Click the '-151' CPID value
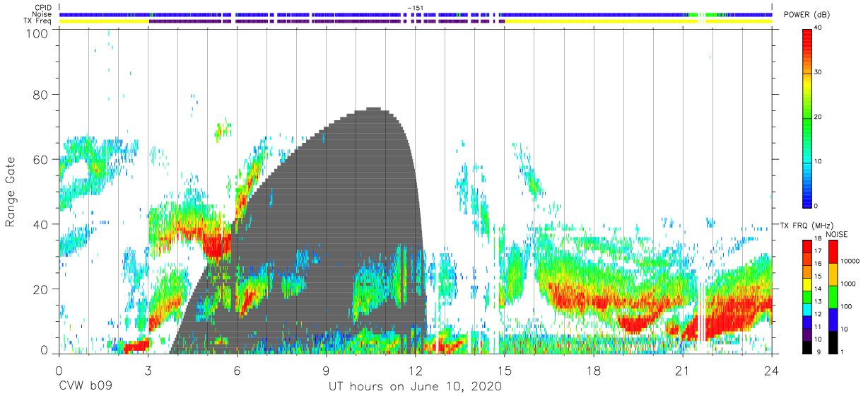 point(415,7)
